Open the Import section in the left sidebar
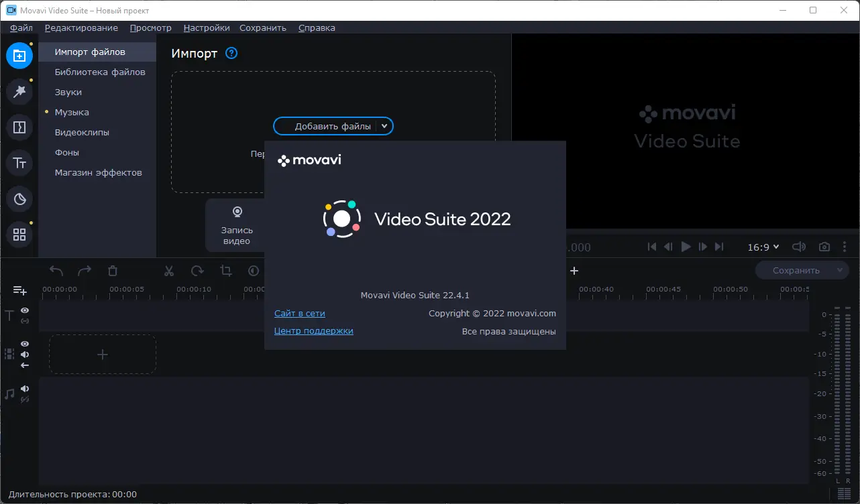 [19, 55]
